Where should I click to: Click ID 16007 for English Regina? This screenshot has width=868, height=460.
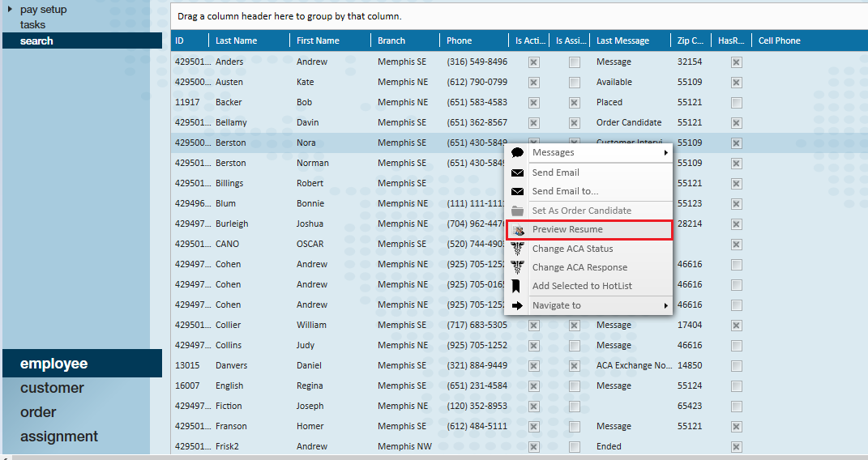pyautogui.click(x=187, y=386)
